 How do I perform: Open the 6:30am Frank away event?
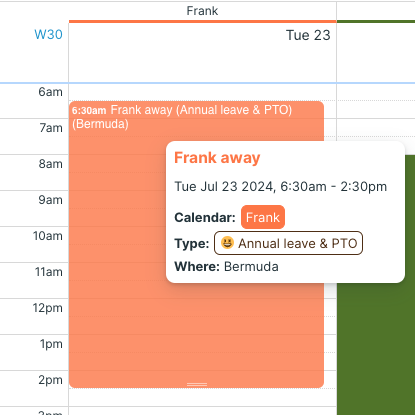click(x=118, y=233)
